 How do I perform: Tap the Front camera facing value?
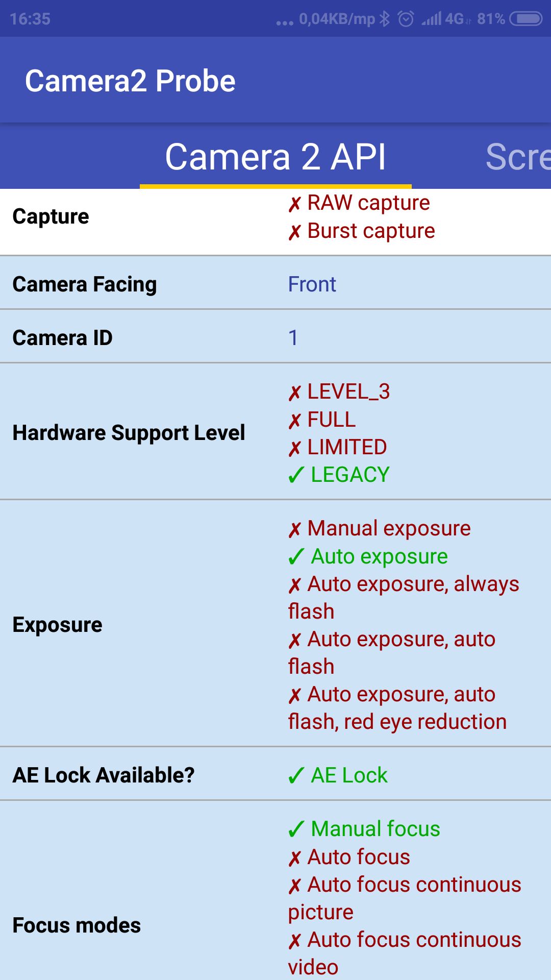[x=312, y=284]
